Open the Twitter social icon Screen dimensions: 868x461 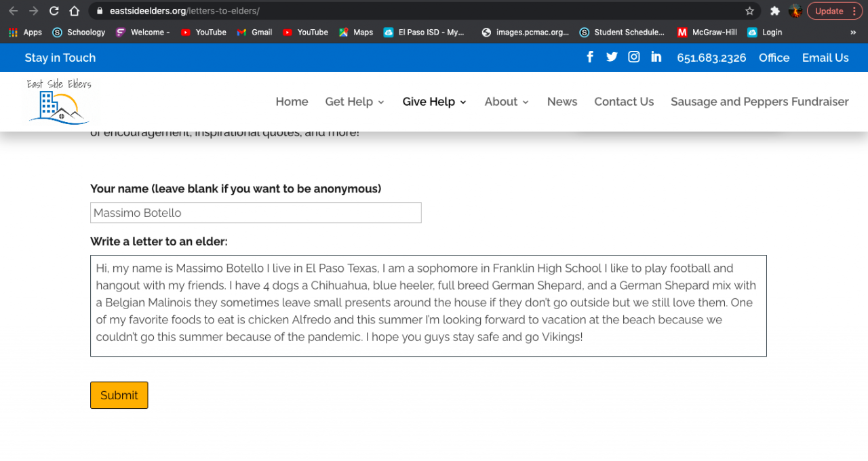click(612, 57)
